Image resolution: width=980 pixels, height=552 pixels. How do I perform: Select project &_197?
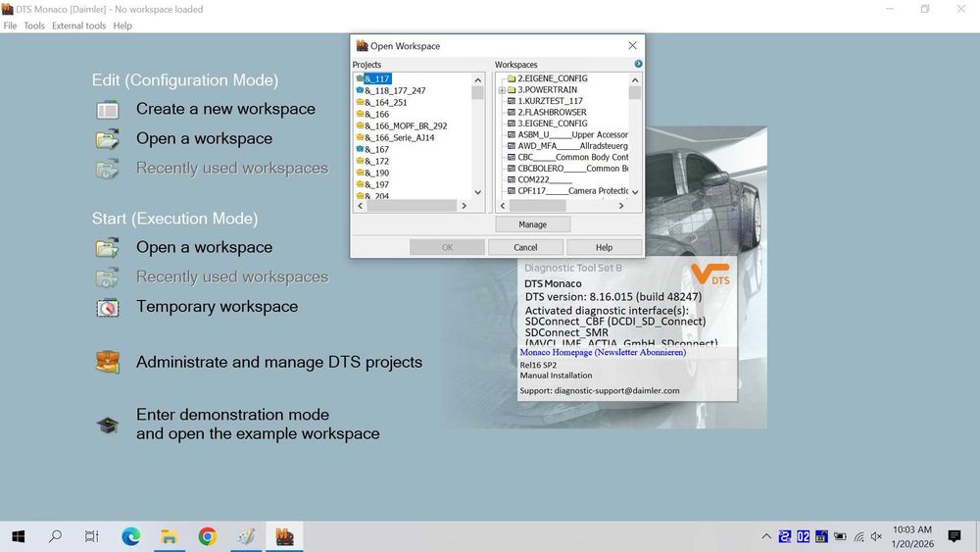377,184
